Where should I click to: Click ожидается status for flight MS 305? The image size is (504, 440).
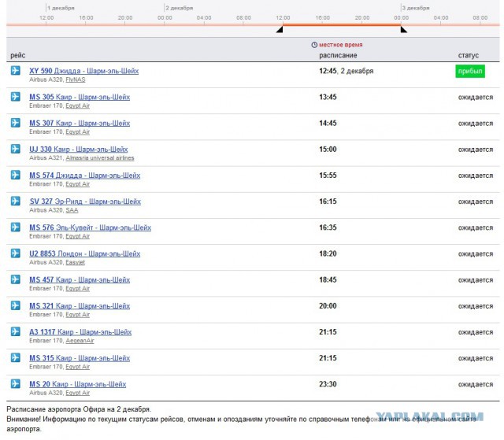[476, 98]
